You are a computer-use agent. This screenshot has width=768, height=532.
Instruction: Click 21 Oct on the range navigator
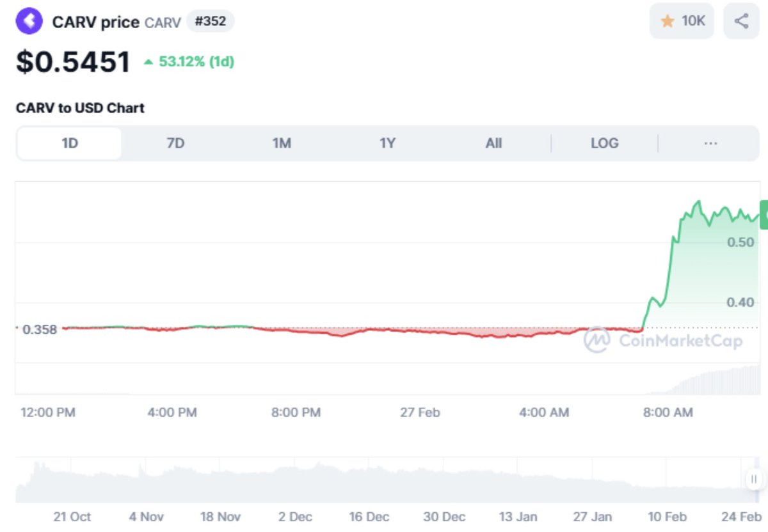point(72,517)
